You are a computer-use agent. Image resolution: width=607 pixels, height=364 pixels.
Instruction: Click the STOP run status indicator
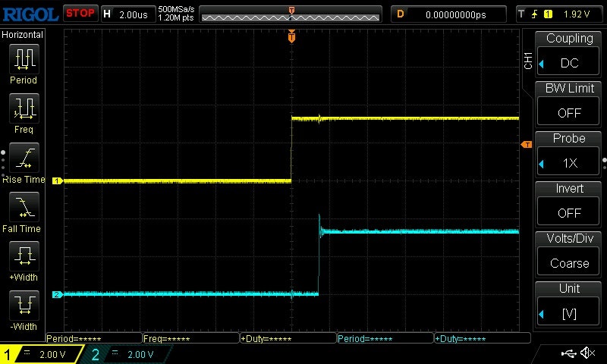click(80, 14)
